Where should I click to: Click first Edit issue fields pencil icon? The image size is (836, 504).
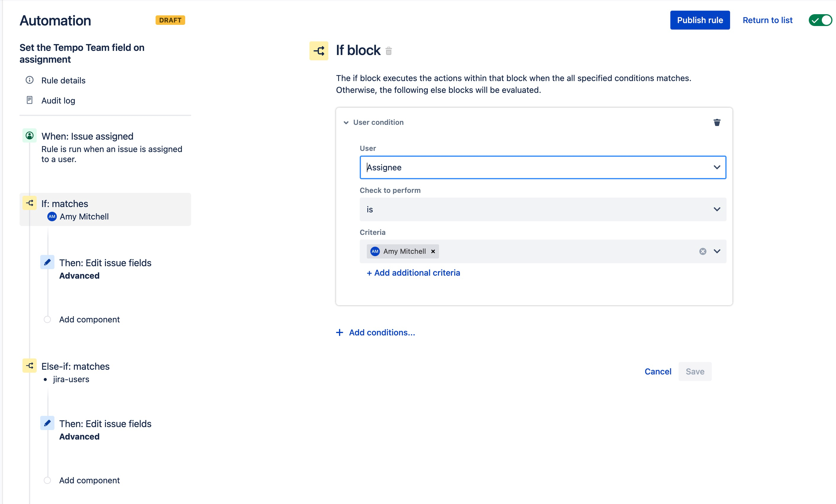(47, 262)
